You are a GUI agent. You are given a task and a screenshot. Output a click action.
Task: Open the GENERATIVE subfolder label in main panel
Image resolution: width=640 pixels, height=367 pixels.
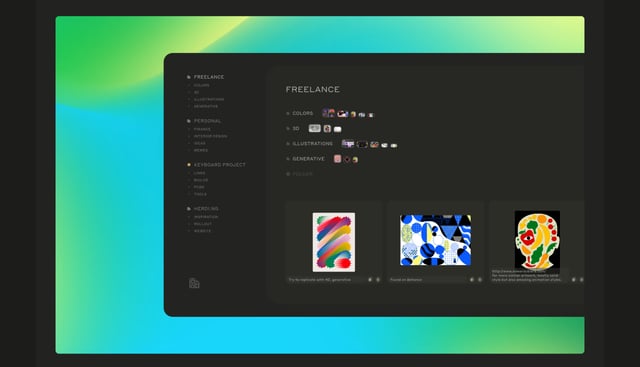(x=309, y=159)
